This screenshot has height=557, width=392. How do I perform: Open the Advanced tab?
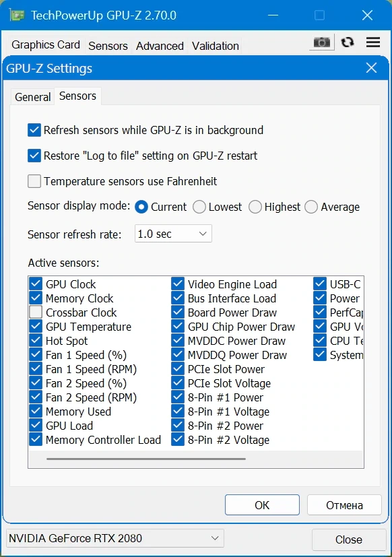click(160, 46)
